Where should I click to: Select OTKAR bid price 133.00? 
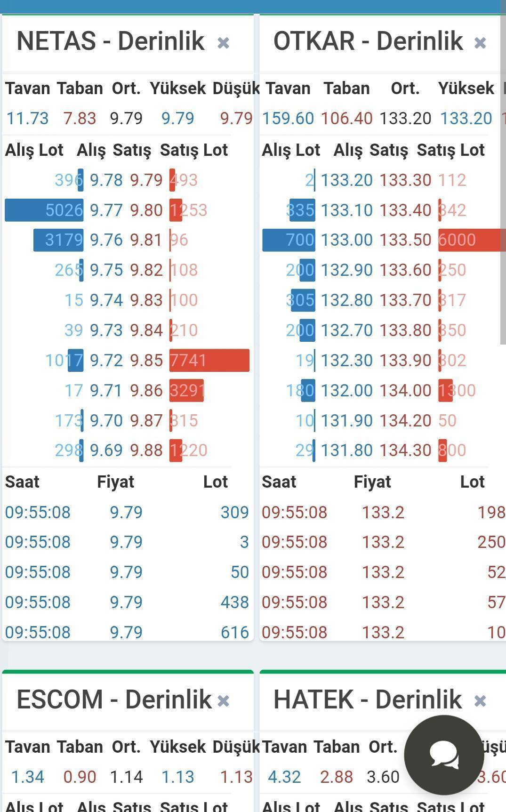coord(346,240)
